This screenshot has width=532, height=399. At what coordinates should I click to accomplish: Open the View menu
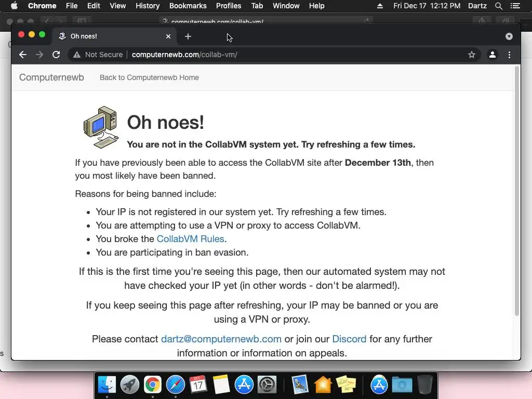pyautogui.click(x=118, y=6)
